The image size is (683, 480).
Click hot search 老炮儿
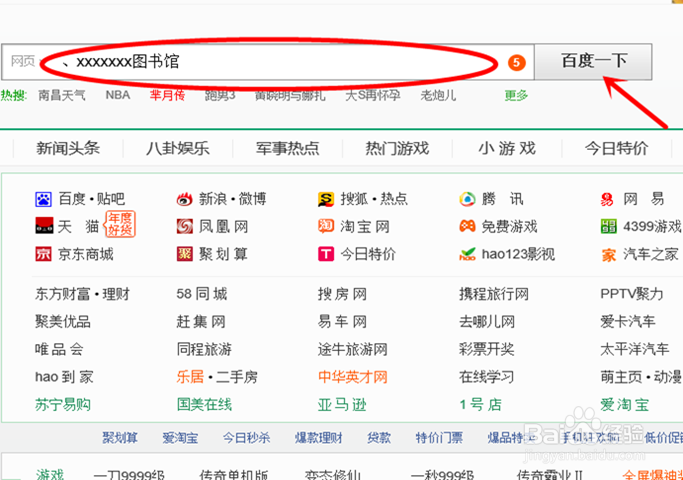click(x=438, y=95)
